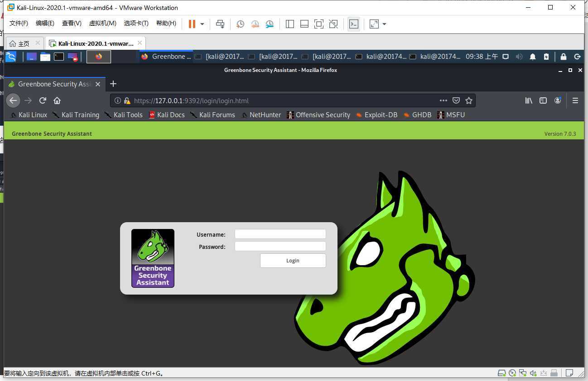Click the Firefox forward arrow
Screen dimensions: 588x381
tap(28, 100)
